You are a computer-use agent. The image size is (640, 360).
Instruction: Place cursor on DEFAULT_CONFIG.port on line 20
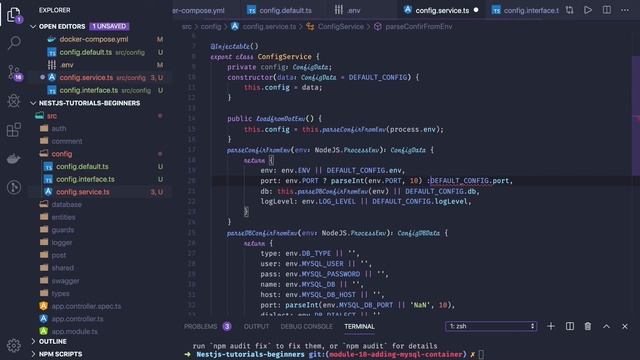469,180
